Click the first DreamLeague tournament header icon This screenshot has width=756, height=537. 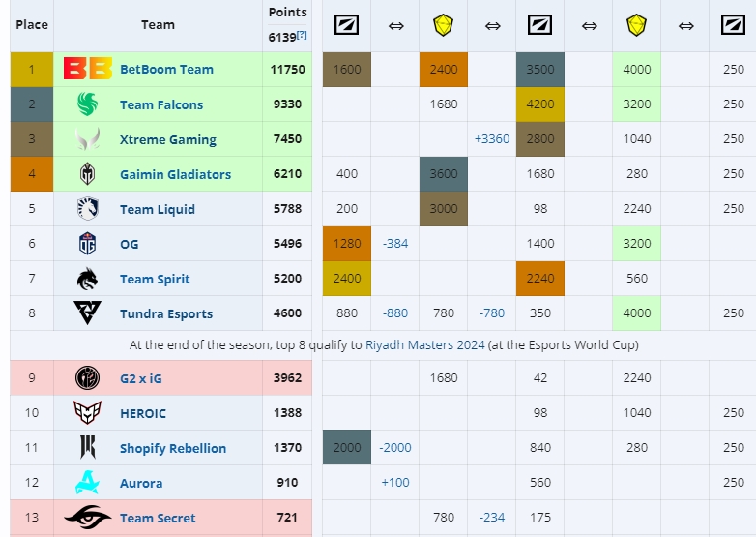(x=346, y=25)
